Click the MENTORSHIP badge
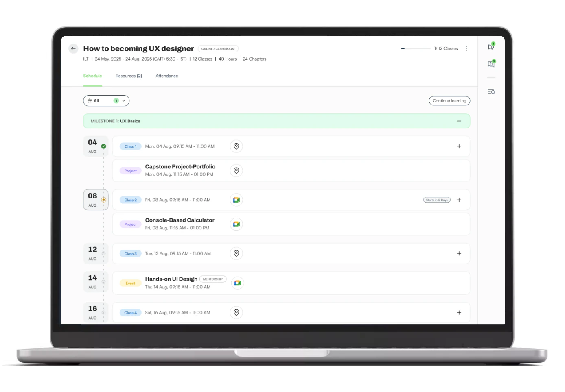The image size is (565, 392). click(213, 279)
